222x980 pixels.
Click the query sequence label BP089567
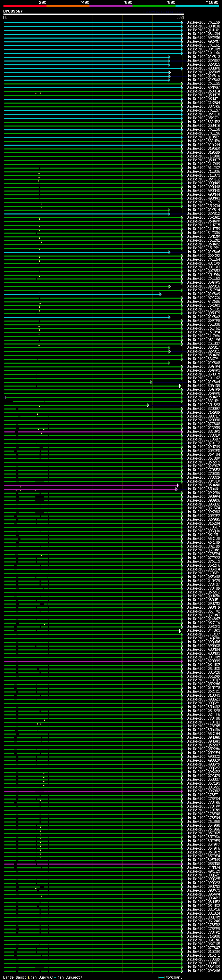coord(13,11)
